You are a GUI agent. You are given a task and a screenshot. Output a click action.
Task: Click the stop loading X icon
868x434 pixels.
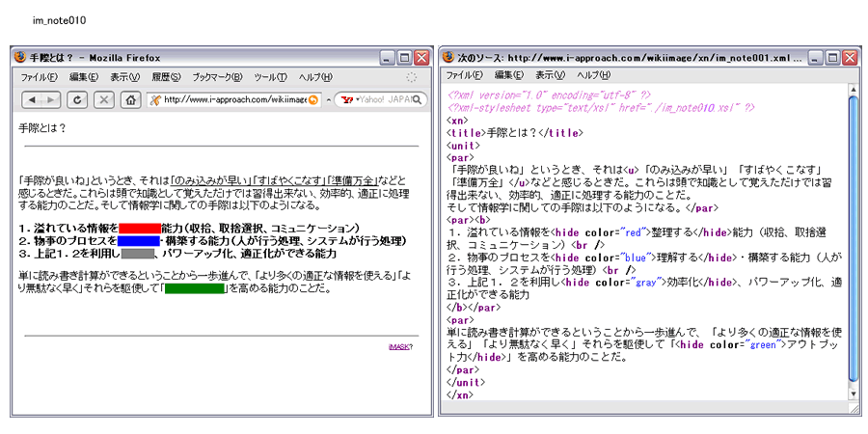[103, 99]
